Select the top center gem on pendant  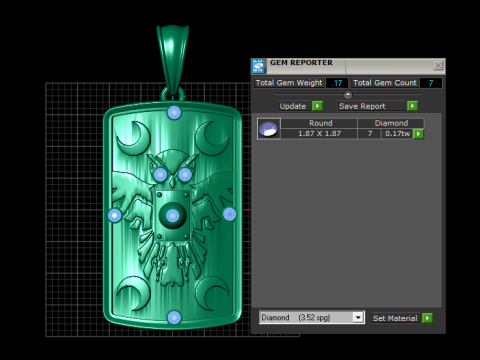[x=174, y=113]
